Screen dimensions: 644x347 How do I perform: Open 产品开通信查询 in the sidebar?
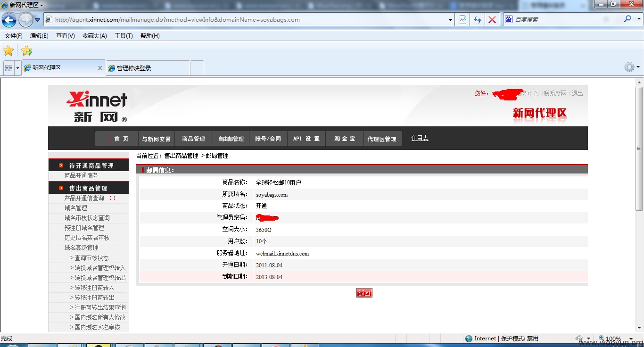(x=84, y=198)
